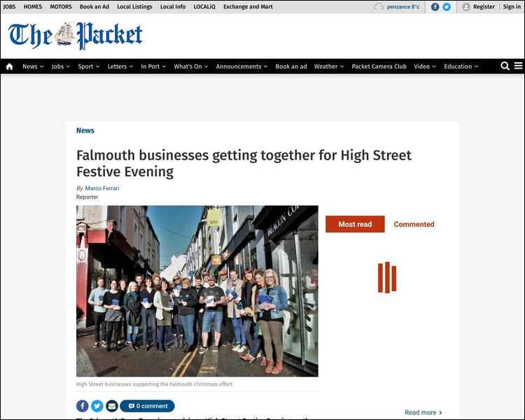Click the home icon in navigation bar
This screenshot has width=525, height=420.
pos(9,66)
